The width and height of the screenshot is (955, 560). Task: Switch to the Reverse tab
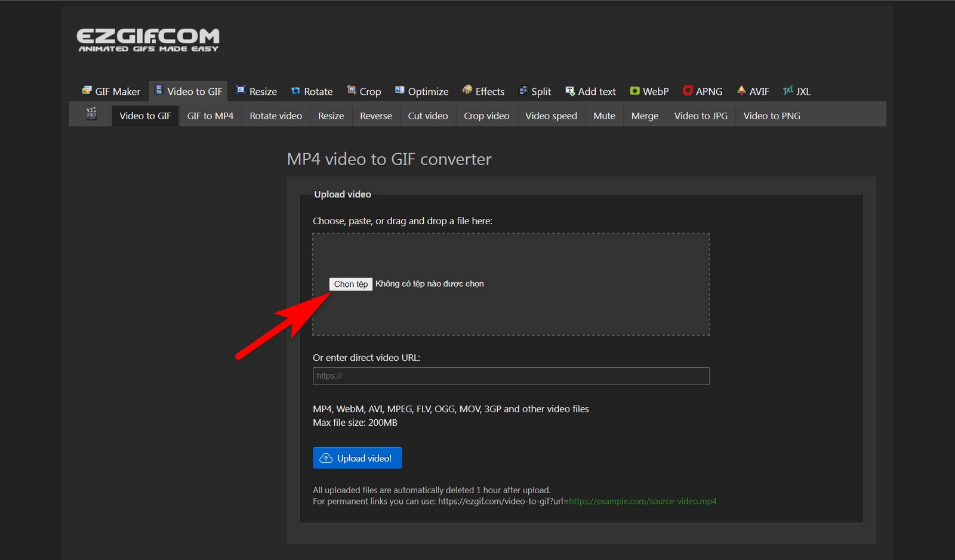pyautogui.click(x=376, y=116)
